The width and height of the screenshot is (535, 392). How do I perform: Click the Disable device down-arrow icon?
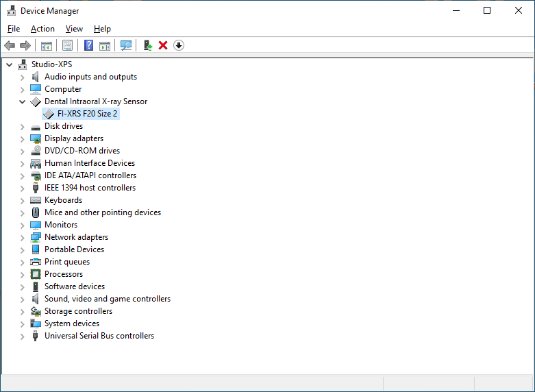coord(179,45)
